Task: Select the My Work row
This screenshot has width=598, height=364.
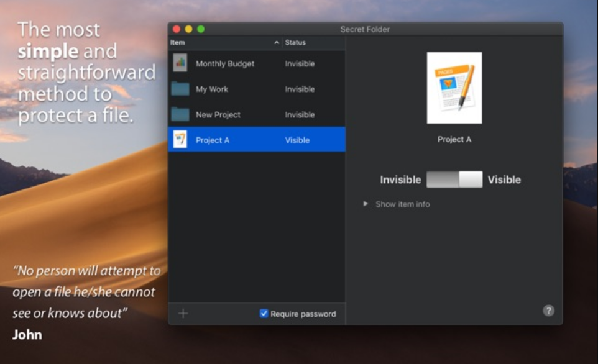Action: click(x=257, y=89)
